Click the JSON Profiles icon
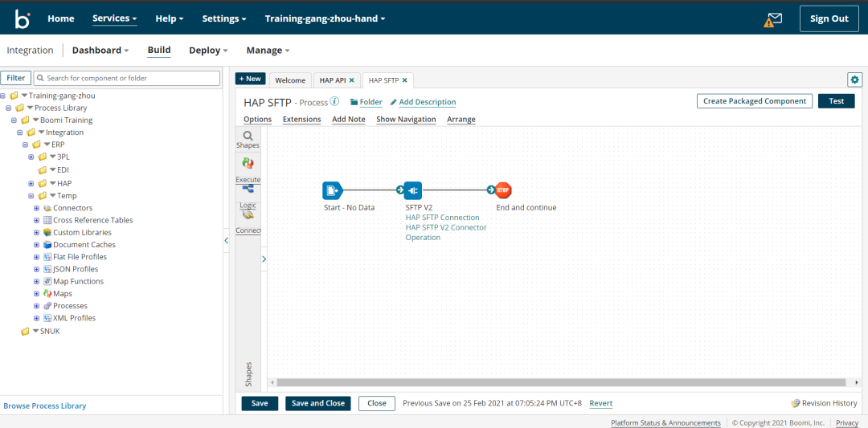868x428 pixels. (x=47, y=269)
